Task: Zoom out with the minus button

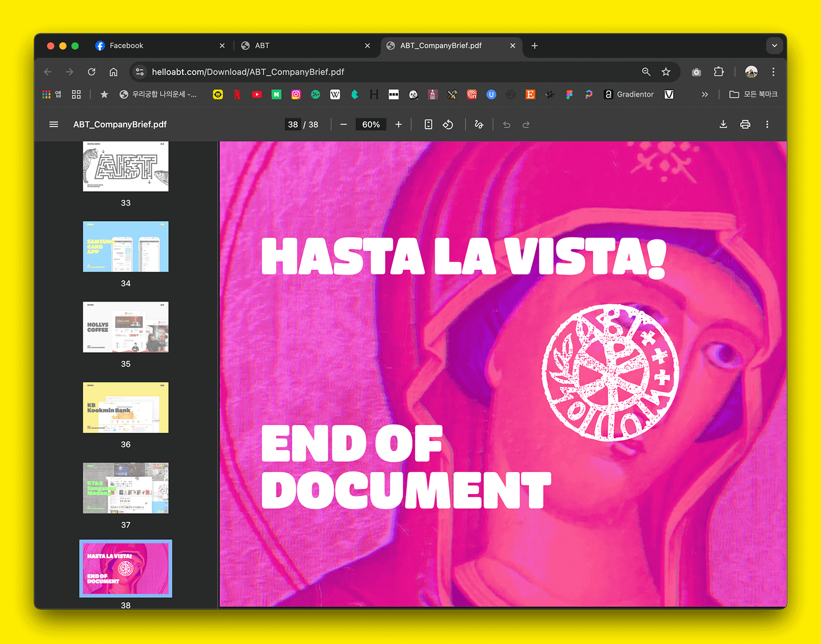Action: [344, 125]
